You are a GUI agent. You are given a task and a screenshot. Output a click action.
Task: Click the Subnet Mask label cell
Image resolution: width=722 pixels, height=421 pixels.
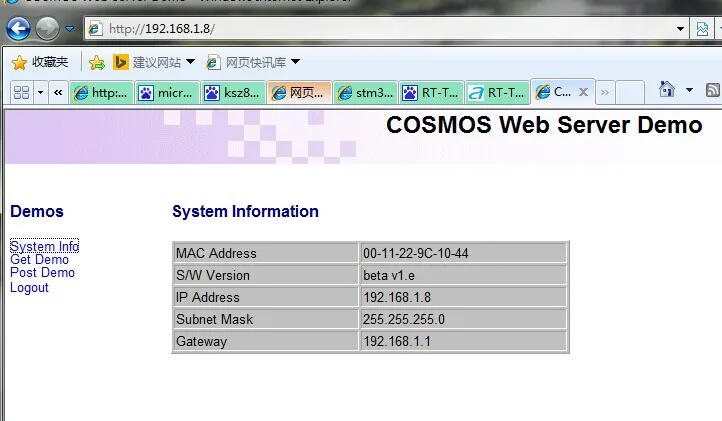[x=266, y=319]
